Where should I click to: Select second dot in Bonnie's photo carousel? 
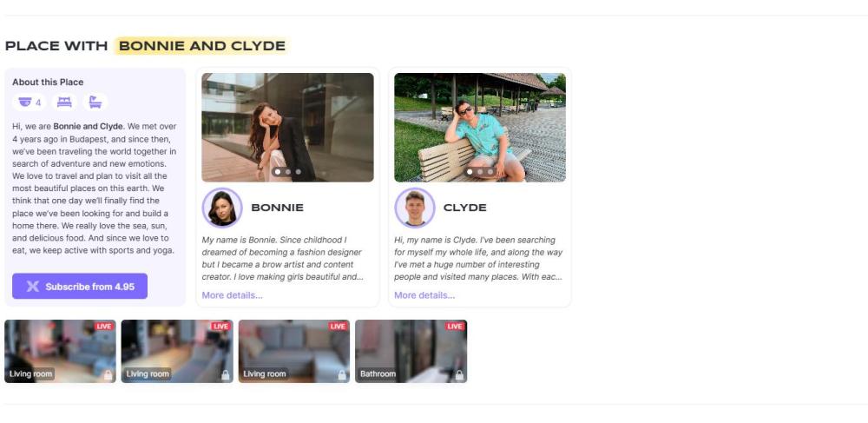(x=288, y=172)
